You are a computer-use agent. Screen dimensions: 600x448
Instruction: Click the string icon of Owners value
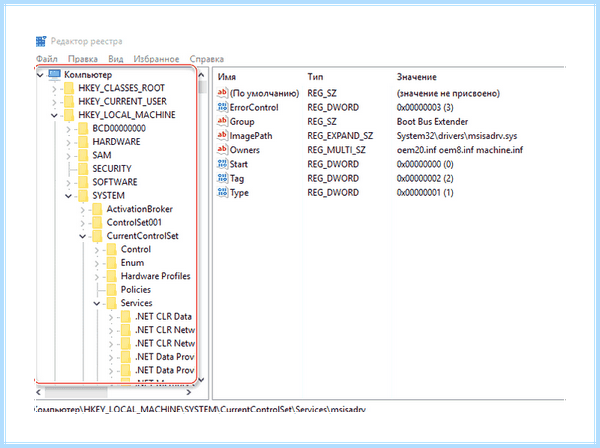(x=222, y=150)
